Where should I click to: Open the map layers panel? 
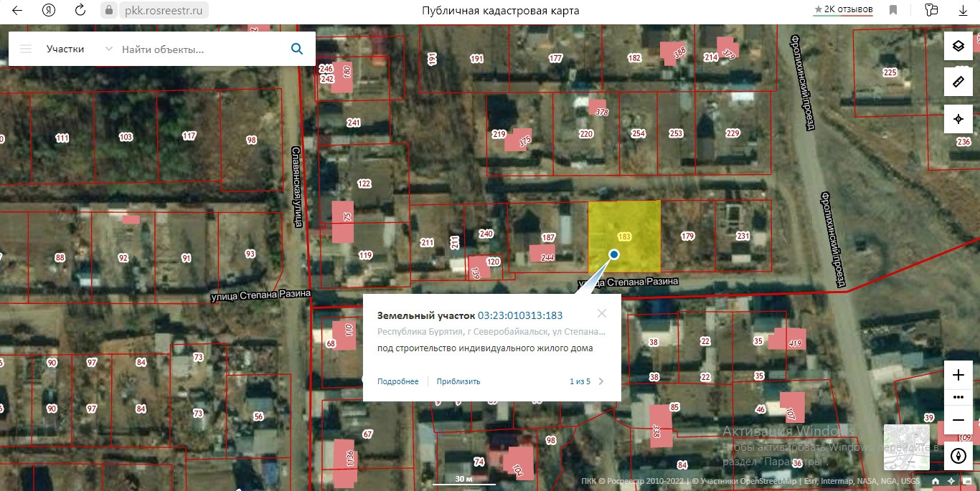958,47
